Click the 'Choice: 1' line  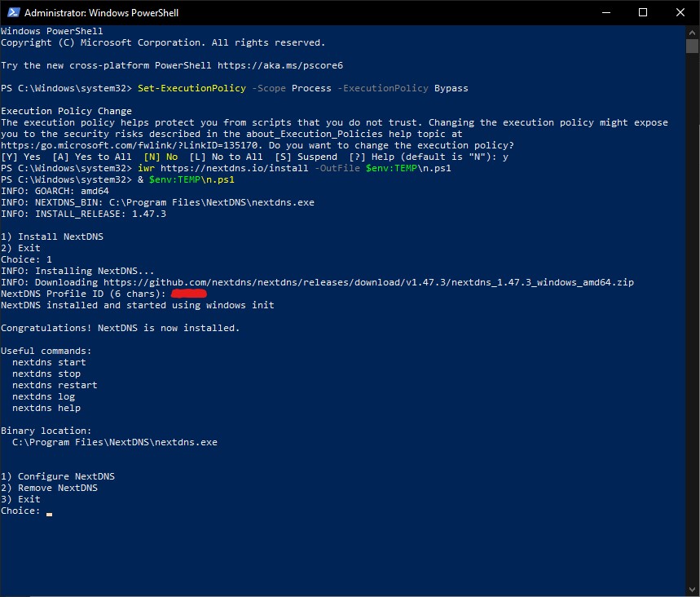pyautogui.click(x=26, y=259)
